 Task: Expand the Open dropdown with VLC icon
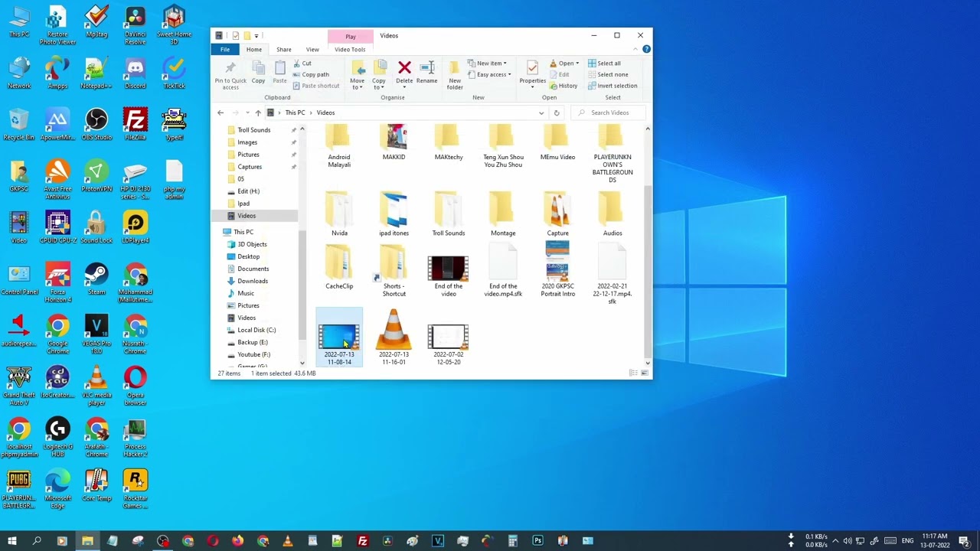click(x=564, y=64)
